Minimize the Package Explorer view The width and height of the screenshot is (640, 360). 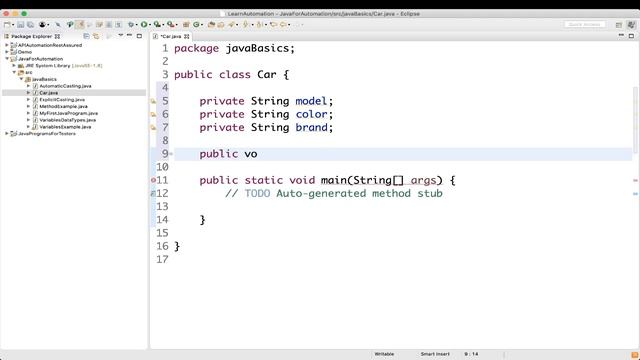click(x=129, y=36)
